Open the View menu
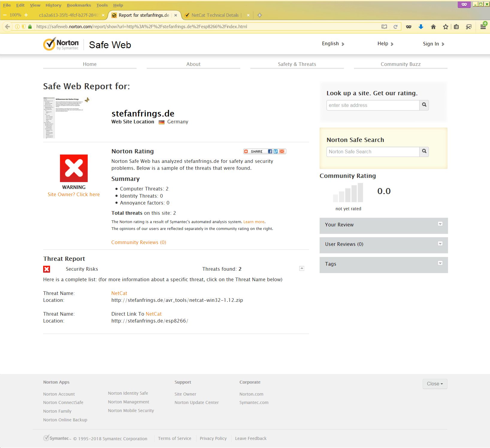The image size is (490, 448). tap(35, 5)
